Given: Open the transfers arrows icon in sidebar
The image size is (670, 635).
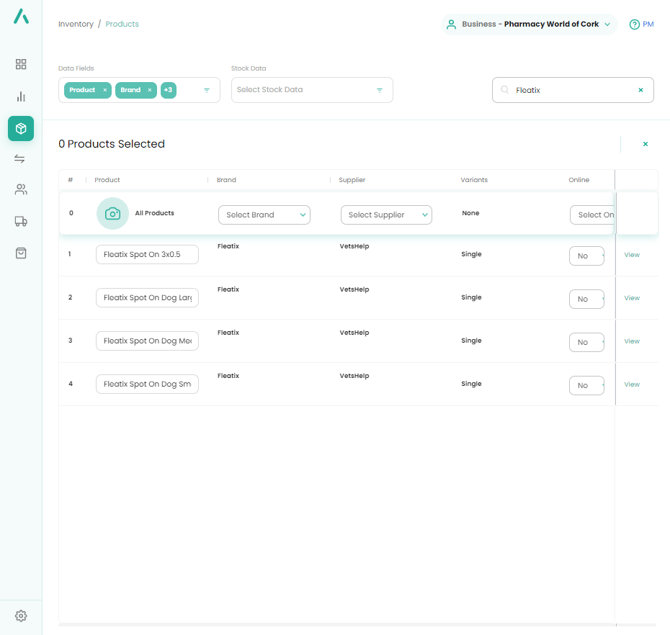Looking at the screenshot, I should click(21, 159).
